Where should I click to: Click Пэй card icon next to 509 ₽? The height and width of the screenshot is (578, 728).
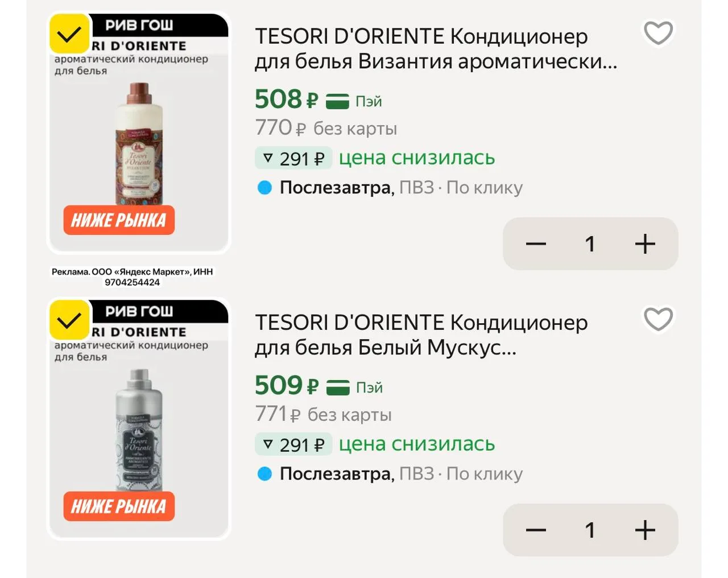(338, 388)
